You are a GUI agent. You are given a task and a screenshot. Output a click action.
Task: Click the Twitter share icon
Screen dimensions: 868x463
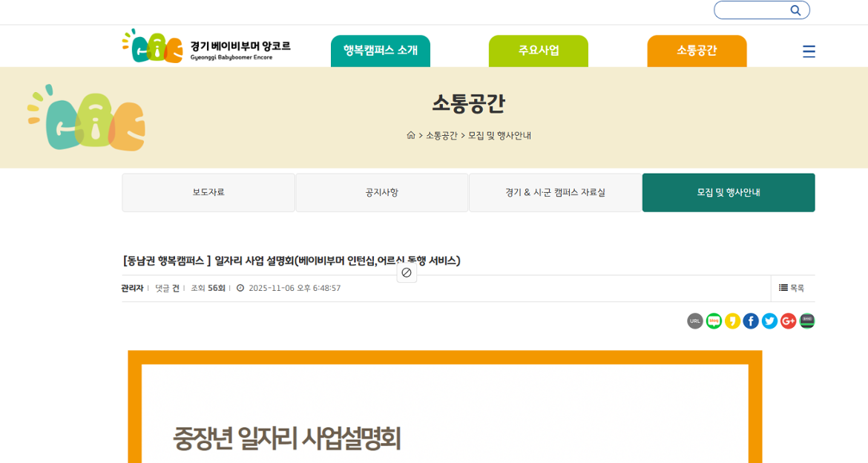(769, 321)
